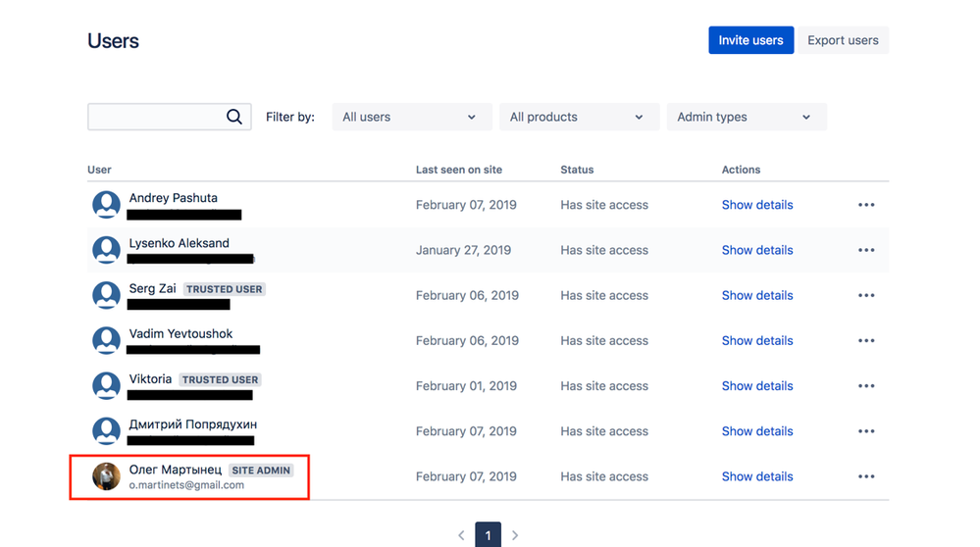Open more actions menu for Serg Zai

865,295
